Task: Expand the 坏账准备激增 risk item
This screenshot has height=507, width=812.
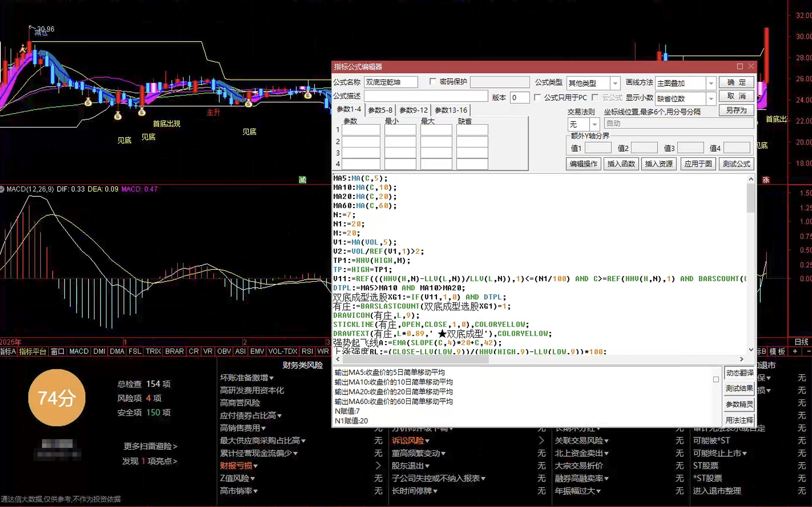Action: point(247,378)
